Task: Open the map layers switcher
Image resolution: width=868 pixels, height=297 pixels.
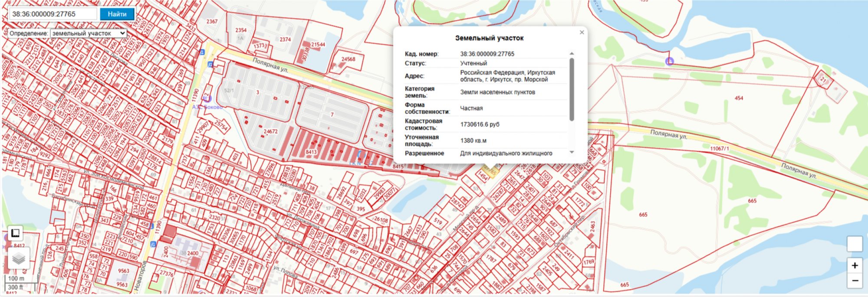Action: point(19,259)
